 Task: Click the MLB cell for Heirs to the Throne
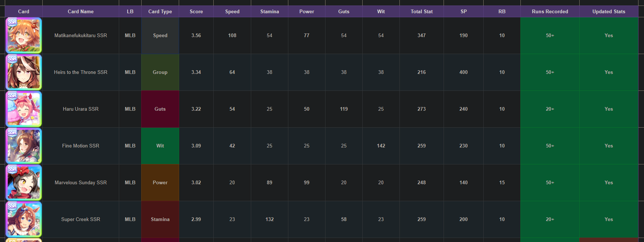click(x=130, y=72)
